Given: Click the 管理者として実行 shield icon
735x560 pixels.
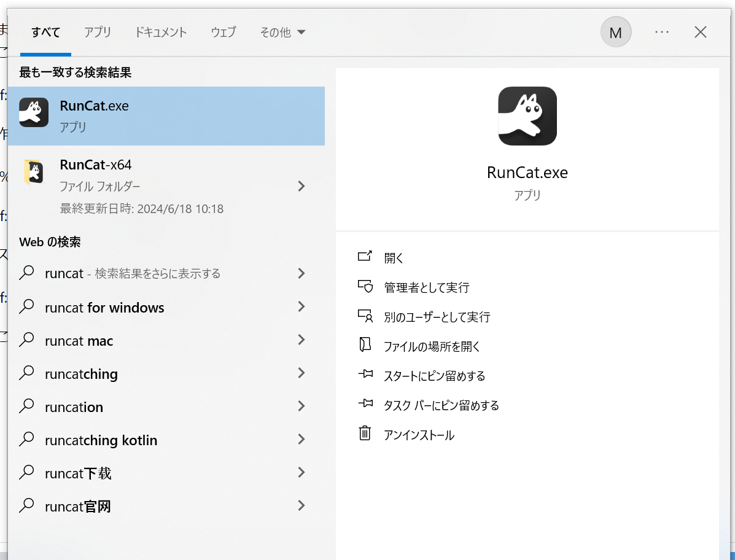Looking at the screenshot, I should click(x=365, y=286).
